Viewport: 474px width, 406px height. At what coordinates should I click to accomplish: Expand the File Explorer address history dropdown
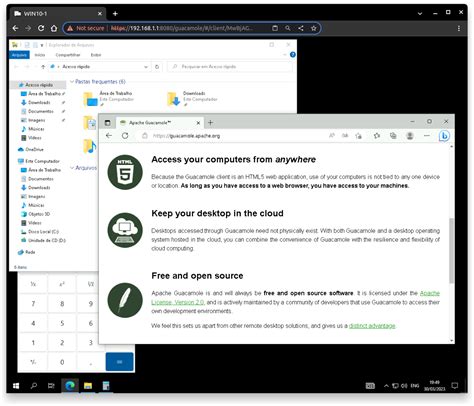(x=146, y=67)
